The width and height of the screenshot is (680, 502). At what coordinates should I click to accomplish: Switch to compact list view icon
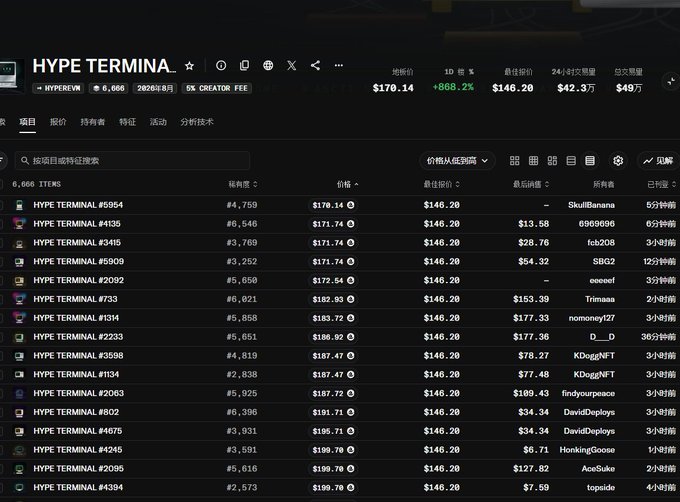(x=571, y=161)
